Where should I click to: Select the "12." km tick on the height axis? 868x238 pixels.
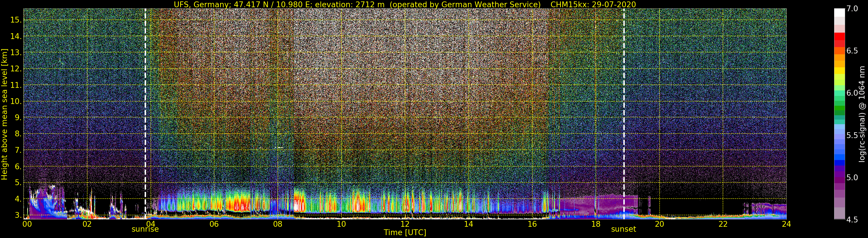tap(16, 69)
